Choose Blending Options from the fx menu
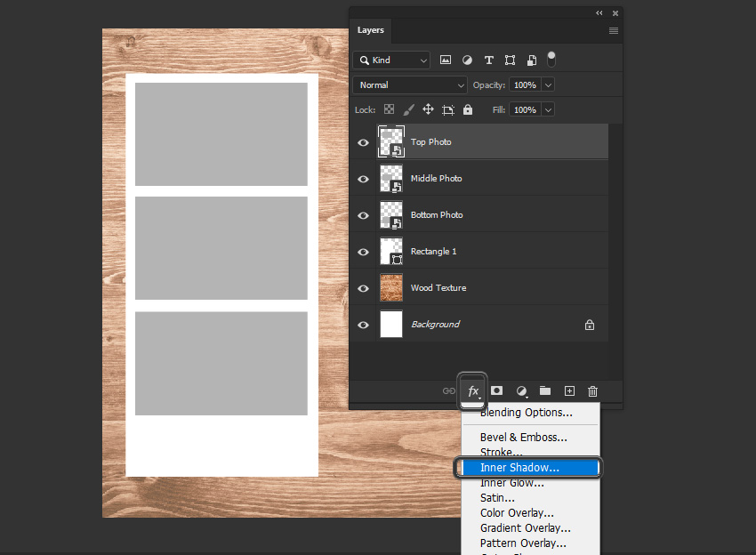Image resolution: width=756 pixels, height=555 pixels. pos(526,413)
